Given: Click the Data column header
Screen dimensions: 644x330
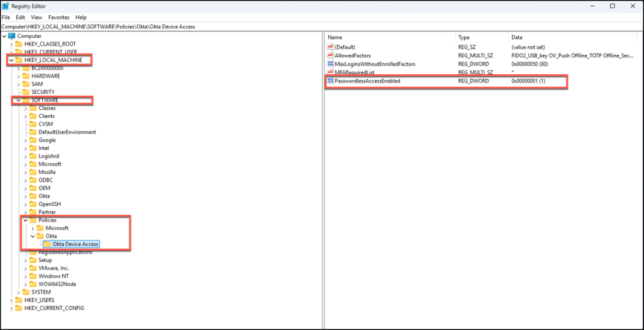Looking at the screenshot, I should tap(517, 38).
